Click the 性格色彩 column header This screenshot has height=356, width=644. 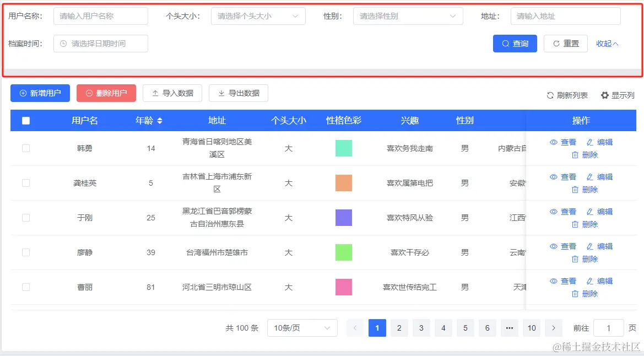[344, 121]
